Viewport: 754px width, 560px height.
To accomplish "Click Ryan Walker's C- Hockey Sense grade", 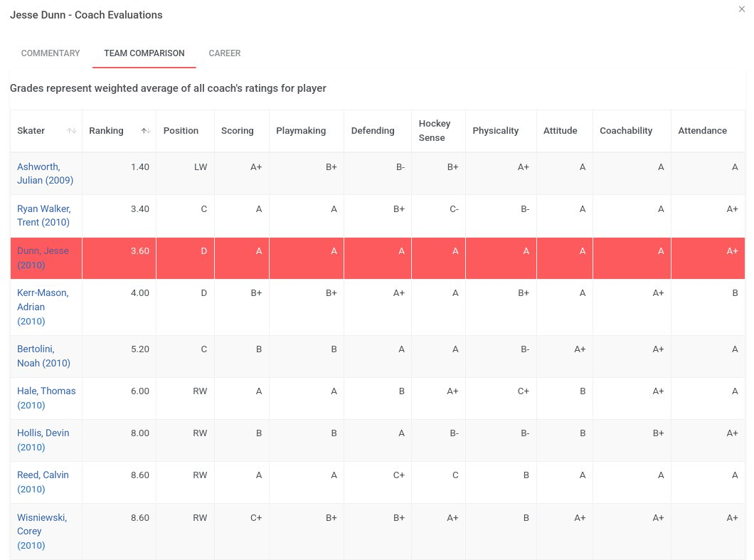I will pyautogui.click(x=454, y=208).
